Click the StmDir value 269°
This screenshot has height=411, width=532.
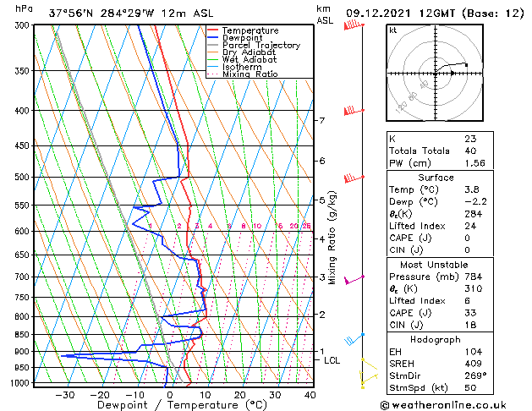(475, 375)
